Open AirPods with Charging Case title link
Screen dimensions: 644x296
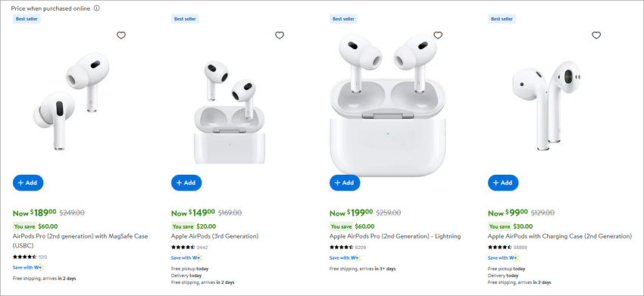tap(560, 236)
